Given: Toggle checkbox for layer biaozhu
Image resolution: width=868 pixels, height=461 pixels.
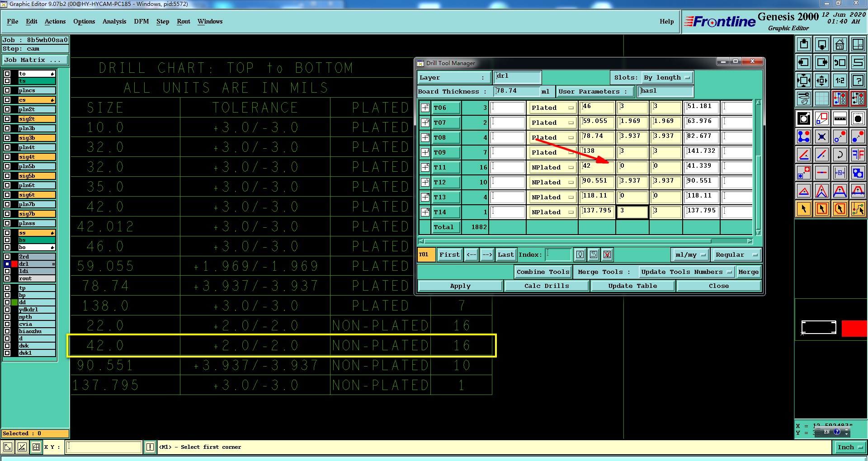Looking at the screenshot, I should tap(7, 331).
